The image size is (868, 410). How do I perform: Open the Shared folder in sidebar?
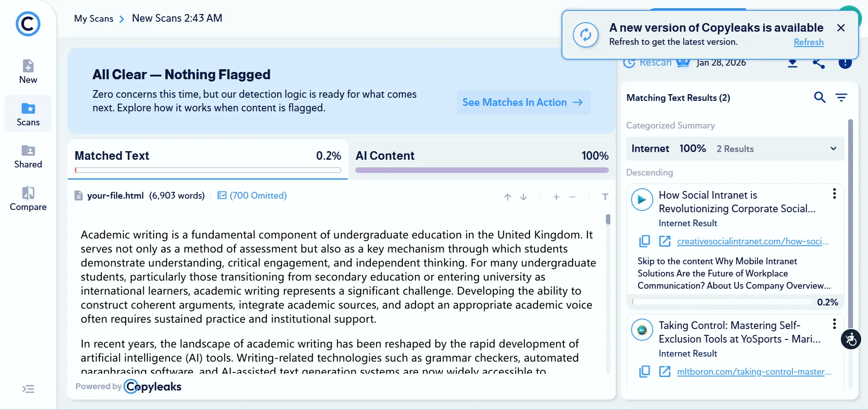(x=28, y=157)
